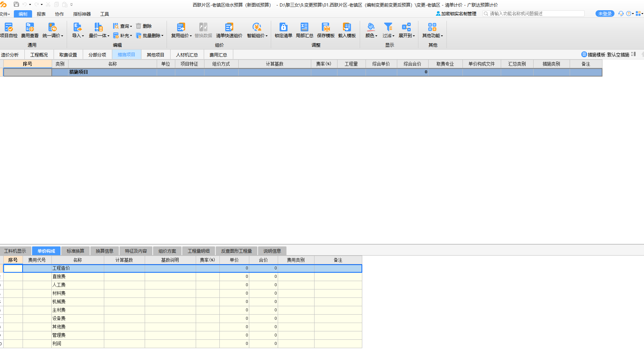Switch to the 其他项目 tab
This screenshot has height=358, width=644.
pos(156,55)
